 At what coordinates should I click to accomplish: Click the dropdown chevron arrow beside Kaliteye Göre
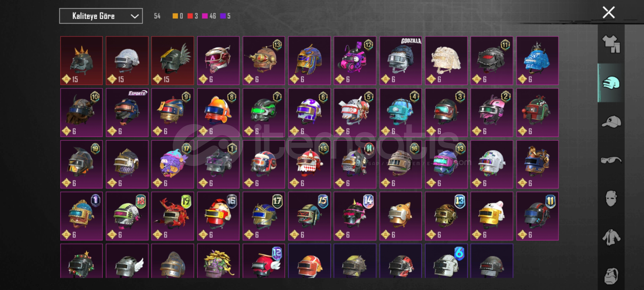(135, 16)
